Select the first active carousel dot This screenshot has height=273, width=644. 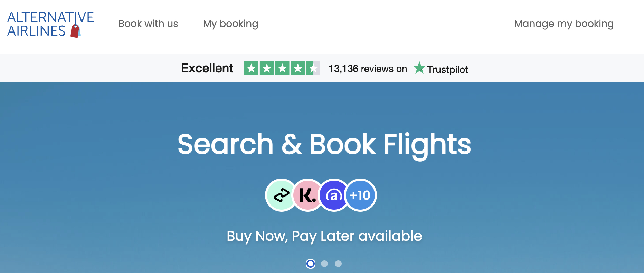pyautogui.click(x=311, y=264)
